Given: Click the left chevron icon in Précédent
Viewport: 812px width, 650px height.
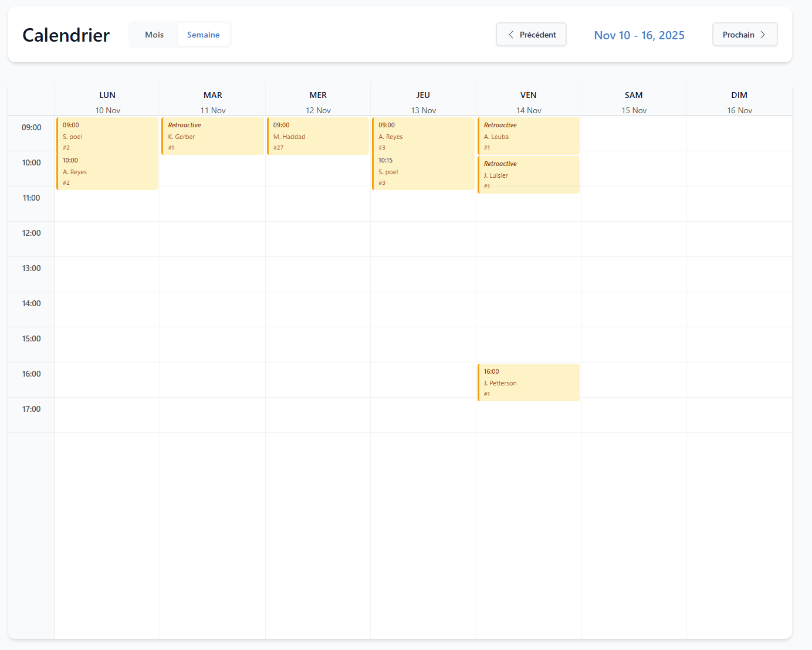Looking at the screenshot, I should [x=510, y=34].
